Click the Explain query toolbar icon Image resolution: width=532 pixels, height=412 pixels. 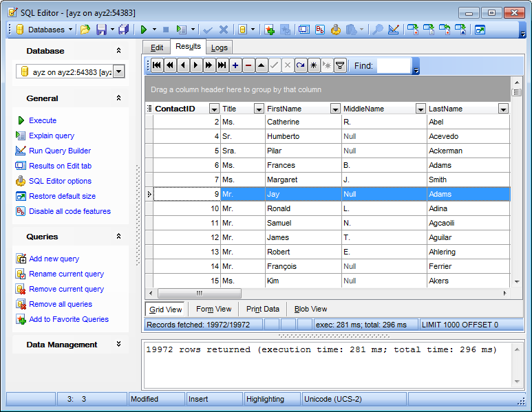(x=182, y=30)
